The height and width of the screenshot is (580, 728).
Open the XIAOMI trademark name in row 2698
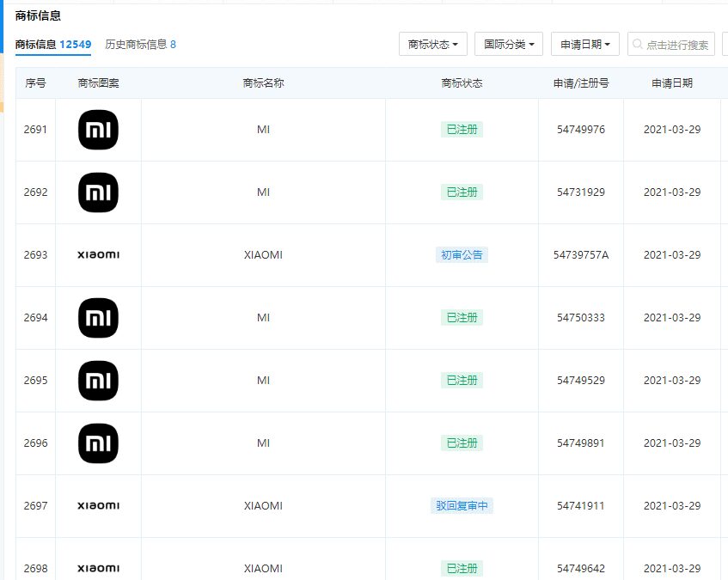click(x=263, y=569)
